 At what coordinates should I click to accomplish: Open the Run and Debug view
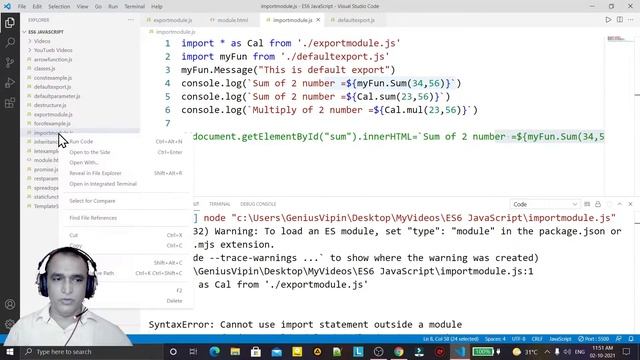tap(10, 82)
